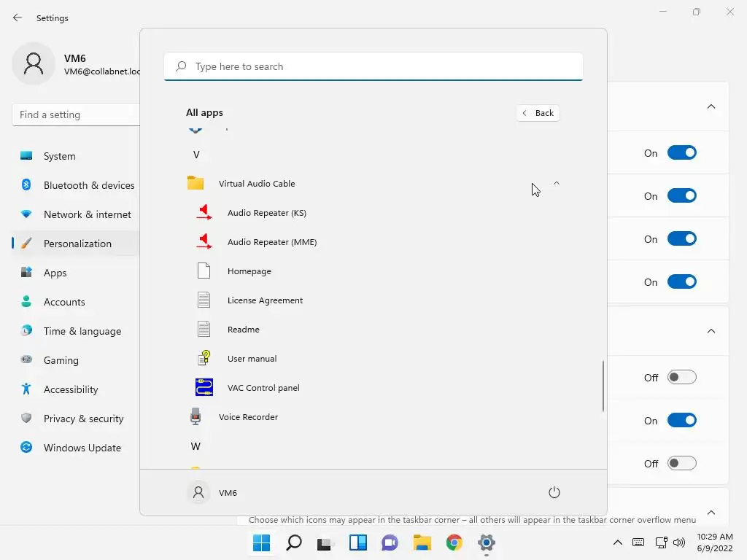747x560 pixels.
Task: Open the Homepage document icon
Action: click(204, 271)
